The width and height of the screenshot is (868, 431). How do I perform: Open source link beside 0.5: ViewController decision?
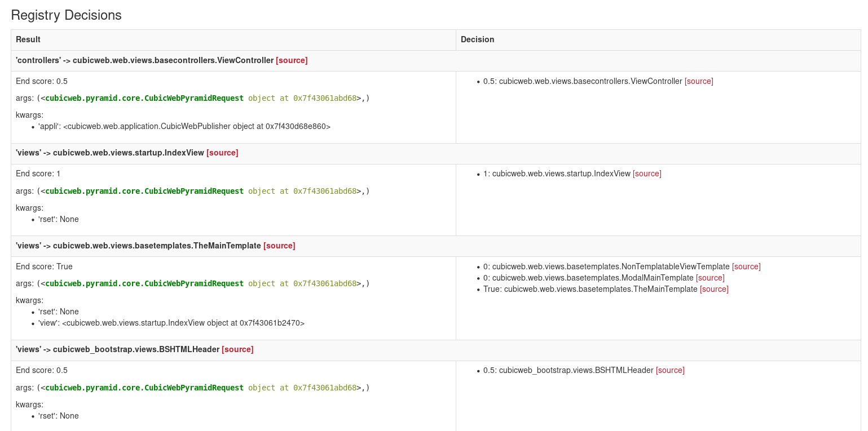[699, 81]
